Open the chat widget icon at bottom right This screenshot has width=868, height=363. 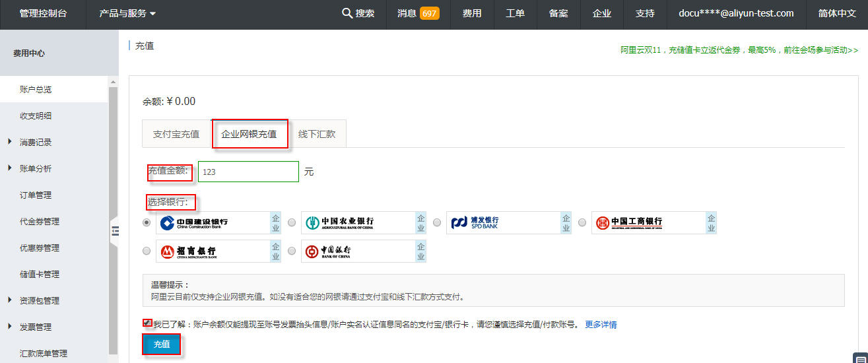[x=859, y=357]
